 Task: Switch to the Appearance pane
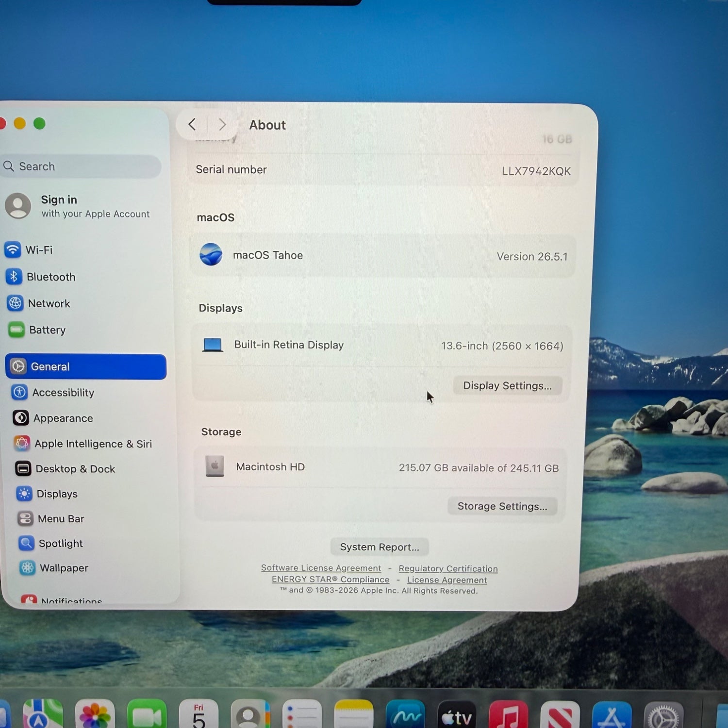tap(90, 418)
